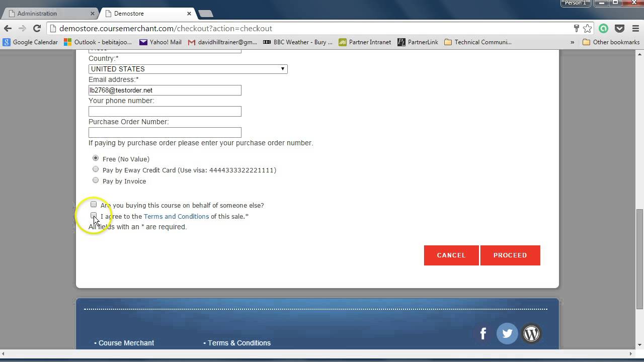The width and height of the screenshot is (644, 362).
Task: Open the davidhilltrainer Gmail bookmark
Action: coord(222,42)
